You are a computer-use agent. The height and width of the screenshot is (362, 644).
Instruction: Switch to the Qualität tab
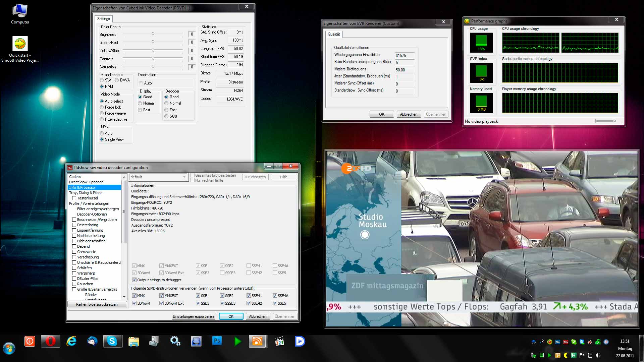333,34
